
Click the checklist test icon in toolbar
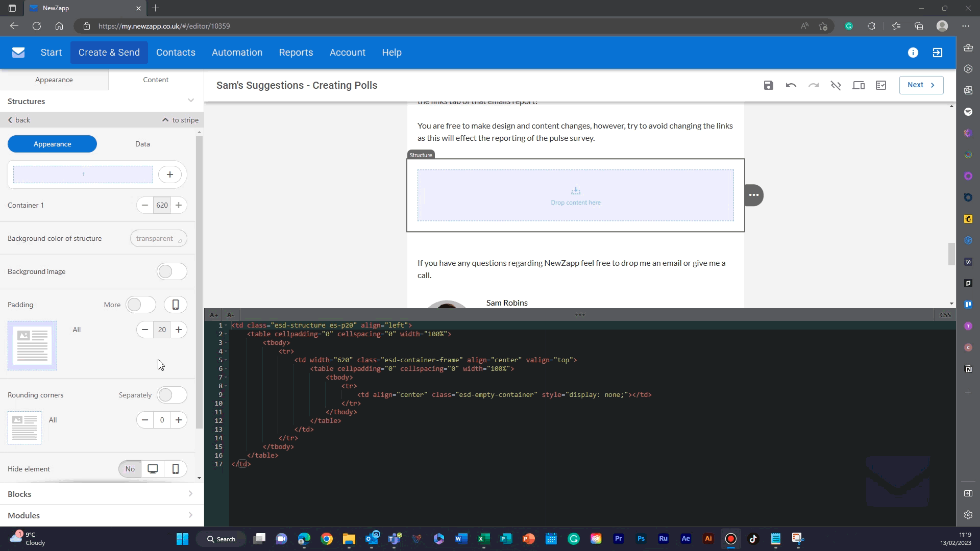point(880,85)
